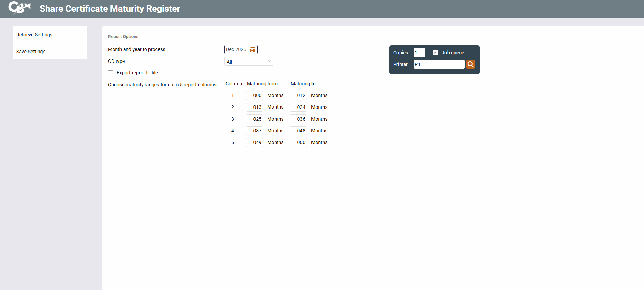
Task: Focus column 5 Maturing from value 049
Action: (254, 142)
